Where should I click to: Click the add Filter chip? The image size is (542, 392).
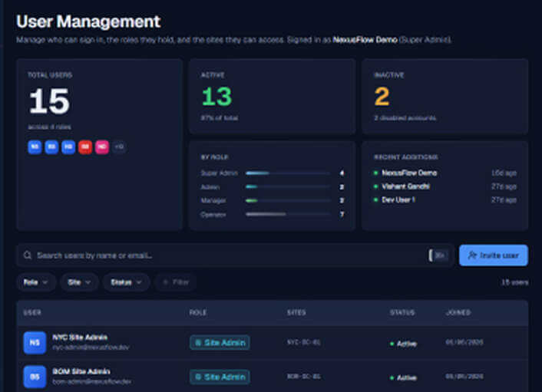coord(176,282)
